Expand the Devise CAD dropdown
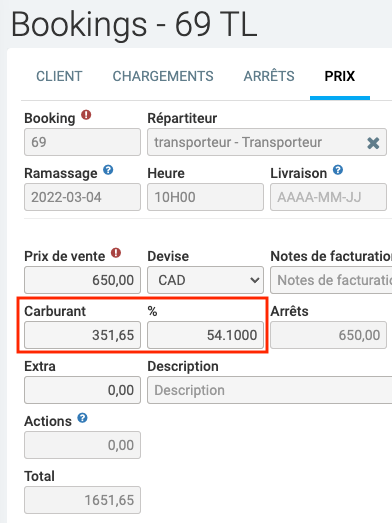Viewport: 392px width, 523px height. pos(206,280)
